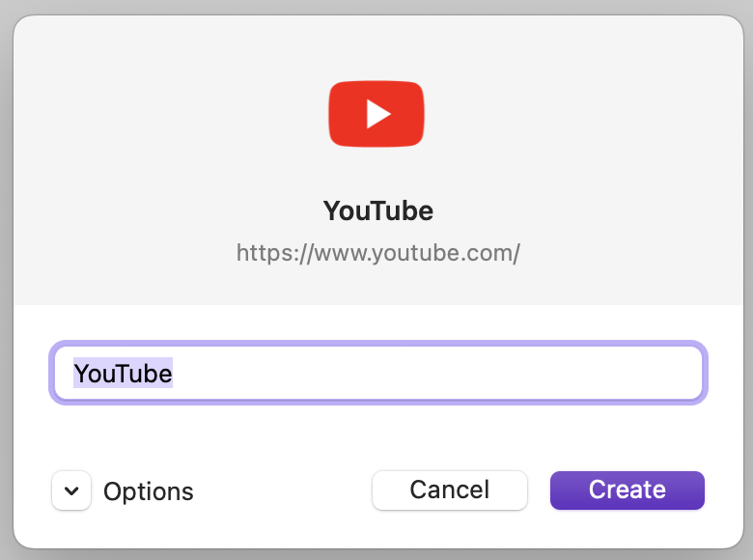This screenshot has height=560, width=753.
Task: Click the selected YouTube text in the field
Action: 124,373
